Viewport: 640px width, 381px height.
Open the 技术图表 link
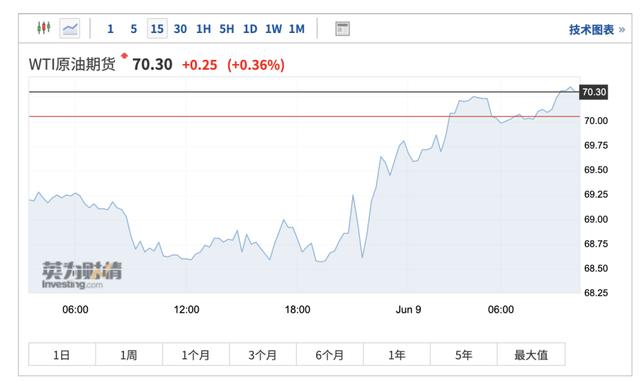(597, 29)
